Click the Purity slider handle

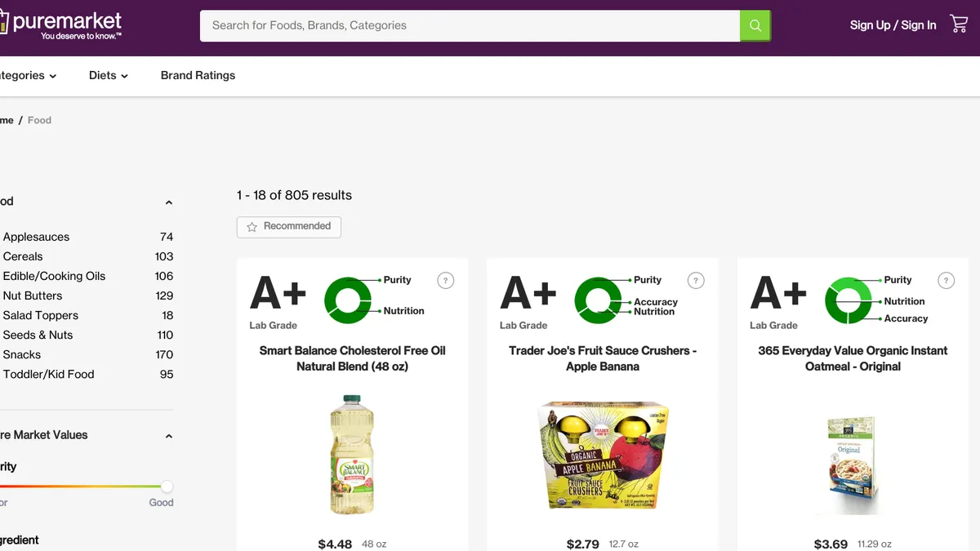(167, 487)
